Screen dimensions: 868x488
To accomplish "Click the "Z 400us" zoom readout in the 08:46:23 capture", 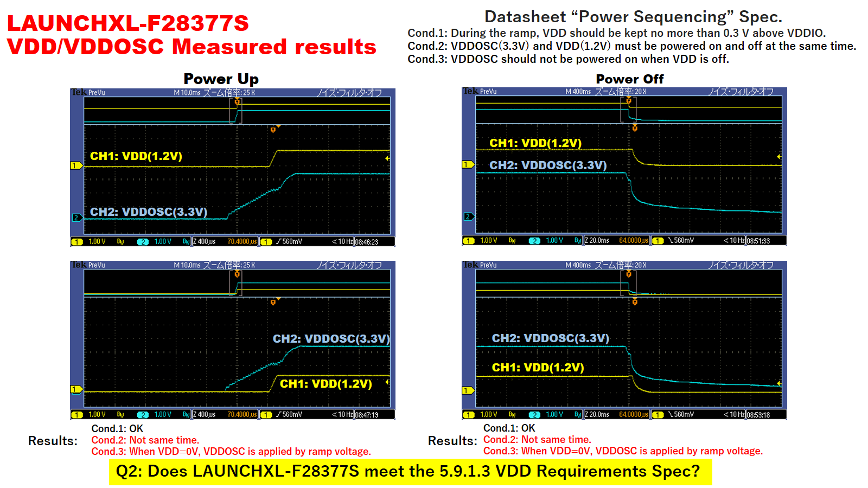I will pos(205,242).
